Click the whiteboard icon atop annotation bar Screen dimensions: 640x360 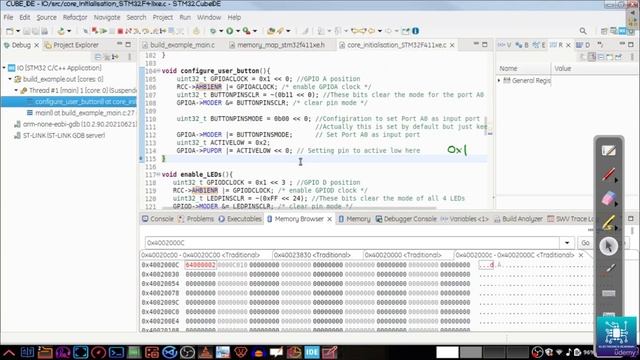pyautogui.click(x=608, y=151)
